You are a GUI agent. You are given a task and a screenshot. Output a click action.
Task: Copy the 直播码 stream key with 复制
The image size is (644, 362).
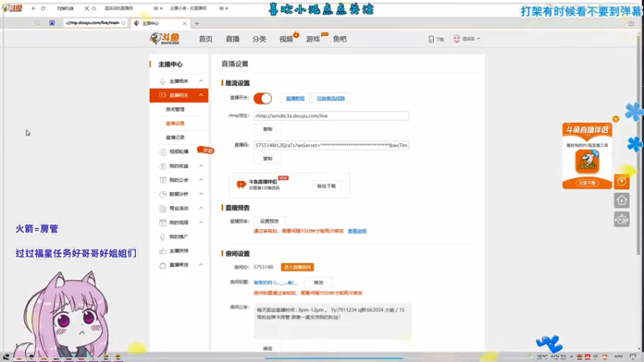[267, 158]
